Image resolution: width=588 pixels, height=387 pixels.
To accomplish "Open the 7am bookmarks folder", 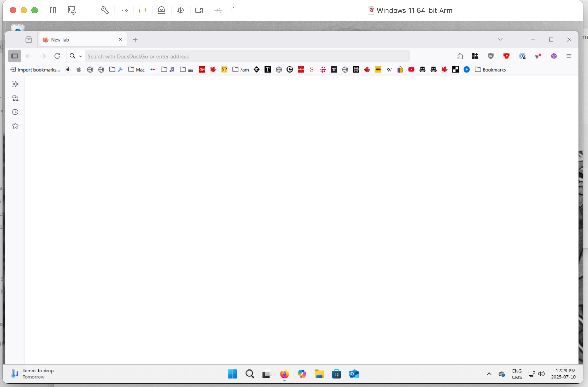I will point(241,70).
